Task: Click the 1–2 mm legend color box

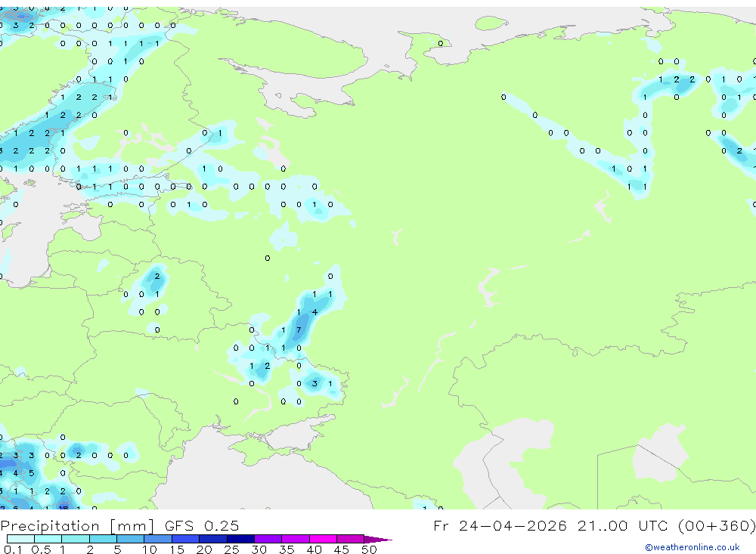Action: (76, 539)
